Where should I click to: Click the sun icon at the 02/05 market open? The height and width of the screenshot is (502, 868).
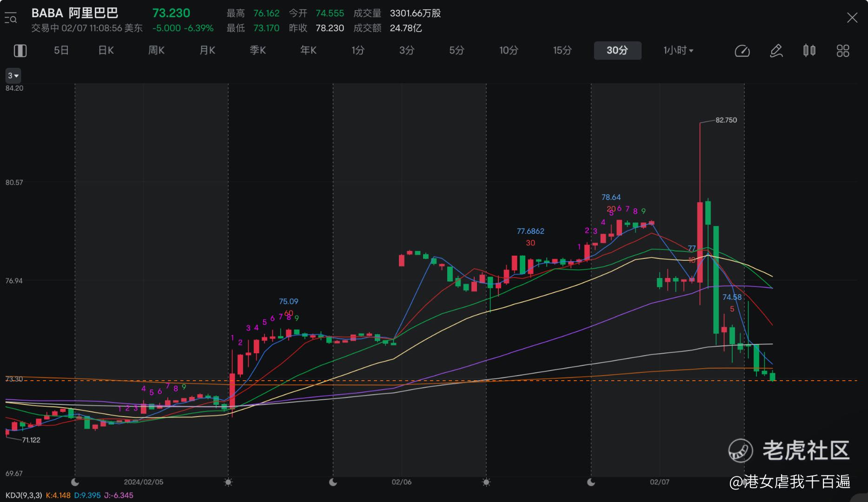pyautogui.click(x=228, y=482)
